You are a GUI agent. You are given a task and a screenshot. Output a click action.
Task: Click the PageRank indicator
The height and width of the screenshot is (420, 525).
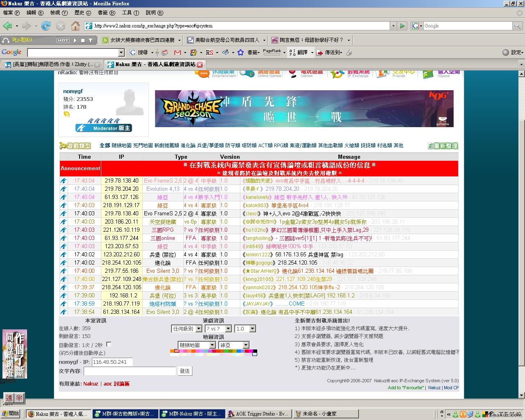tap(272, 52)
